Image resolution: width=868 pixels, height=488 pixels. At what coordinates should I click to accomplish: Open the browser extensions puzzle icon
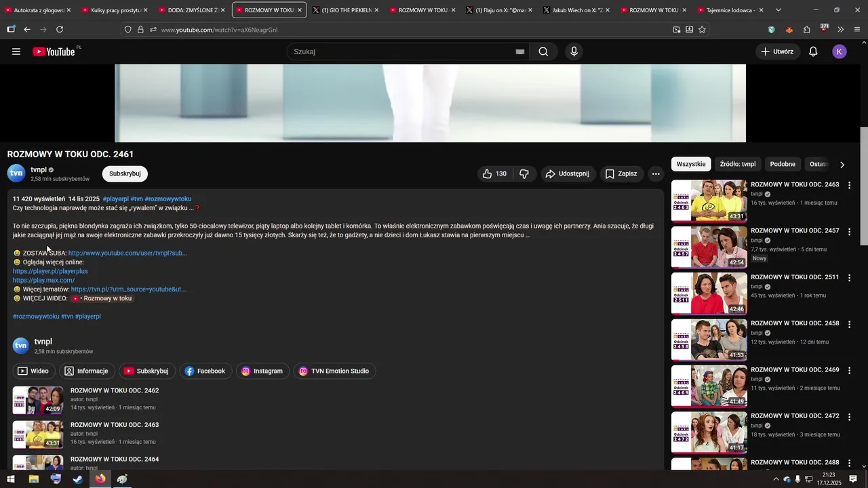pyautogui.click(x=806, y=30)
